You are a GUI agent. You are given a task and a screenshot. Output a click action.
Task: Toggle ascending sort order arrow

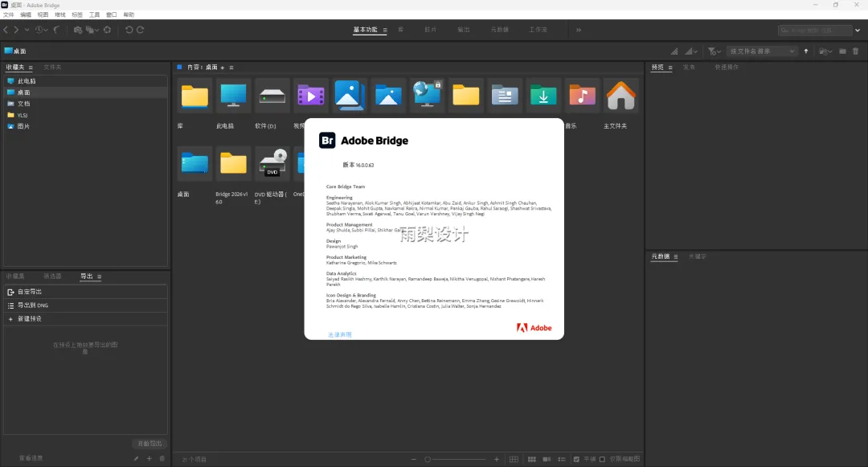[806, 51]
